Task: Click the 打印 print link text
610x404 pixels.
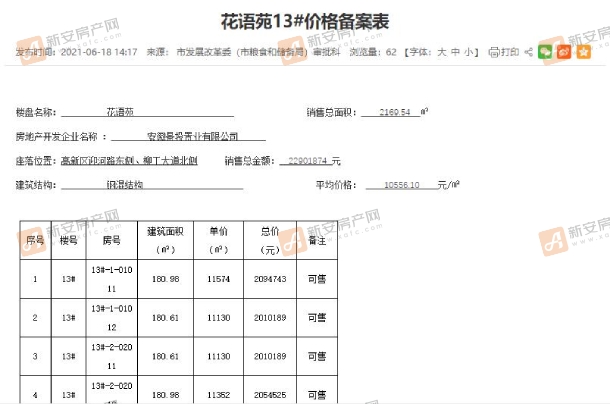Action: click(510, 52)
